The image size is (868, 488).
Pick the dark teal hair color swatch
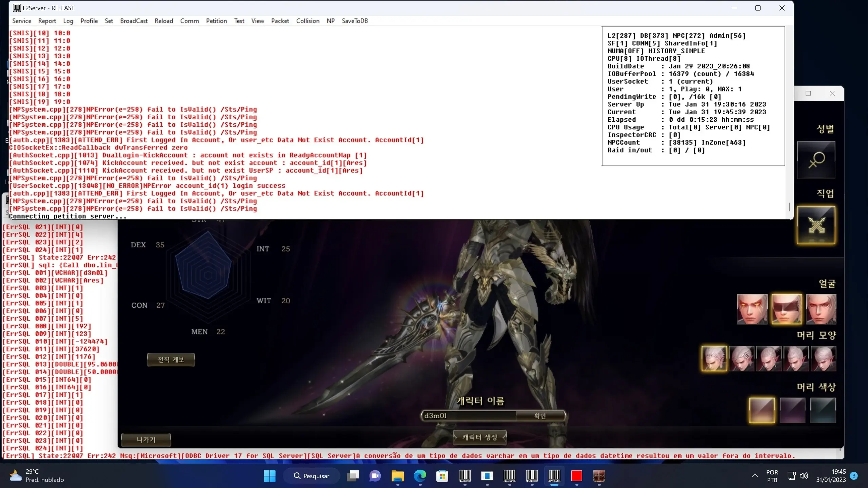click(823, 410)
